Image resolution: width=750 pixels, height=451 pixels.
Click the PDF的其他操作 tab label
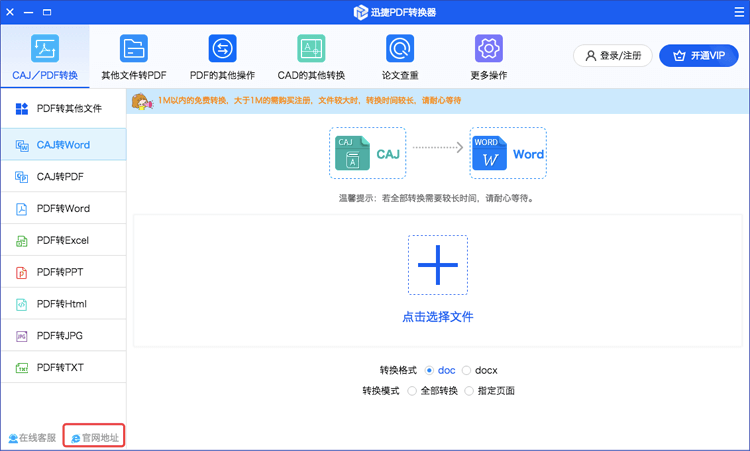click(222, 76)
